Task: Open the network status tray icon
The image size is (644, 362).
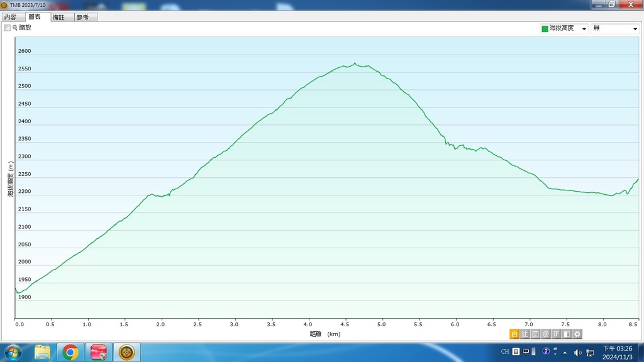Action: [590, 352]
